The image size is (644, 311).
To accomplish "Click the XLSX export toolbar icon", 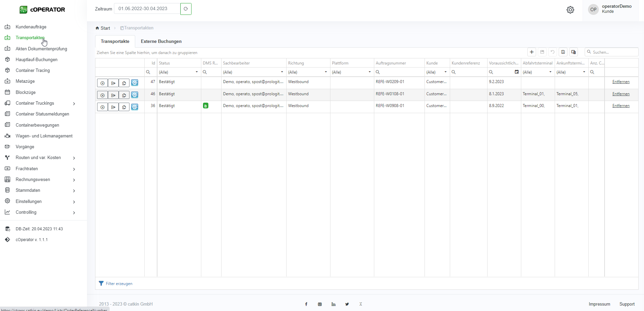I will click(563, 52).
